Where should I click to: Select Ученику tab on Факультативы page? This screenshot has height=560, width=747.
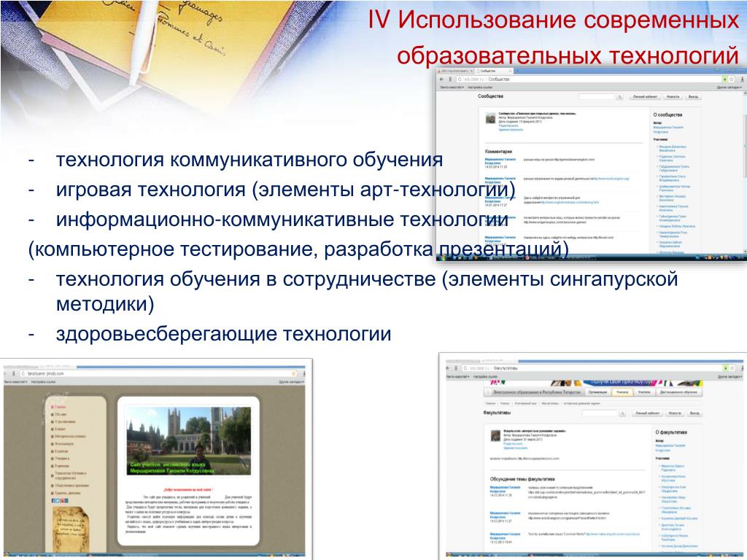[x=622, y=392]
